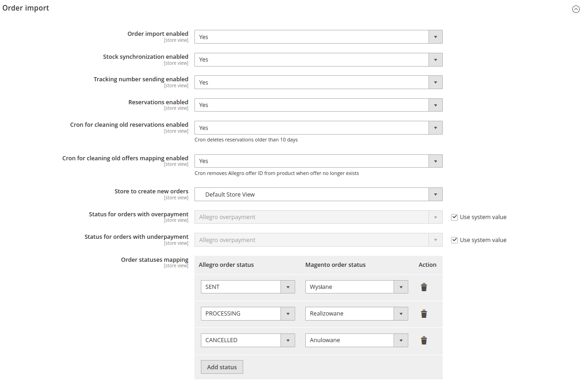Delete the SENT status mapping row

tap(424, 287)
